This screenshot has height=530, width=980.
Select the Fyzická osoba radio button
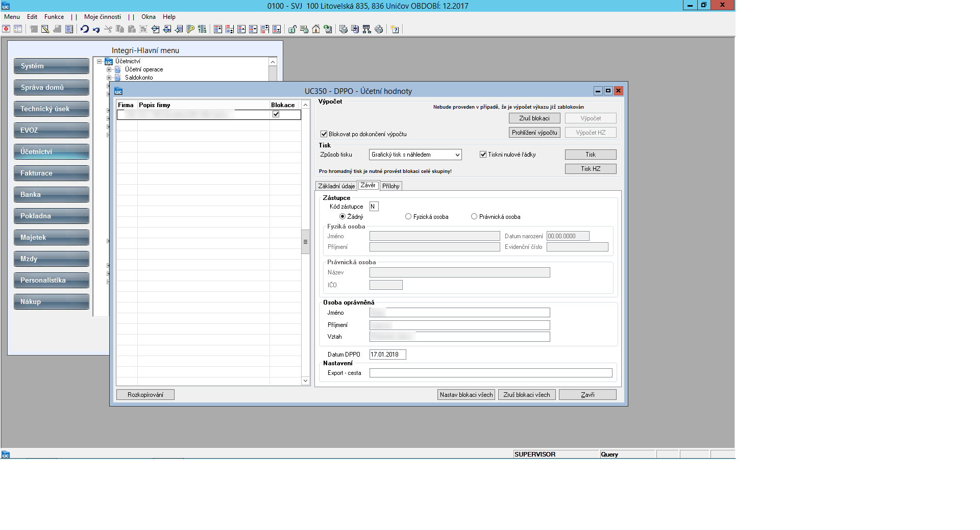pyautogui.click(x=408, y=217)
